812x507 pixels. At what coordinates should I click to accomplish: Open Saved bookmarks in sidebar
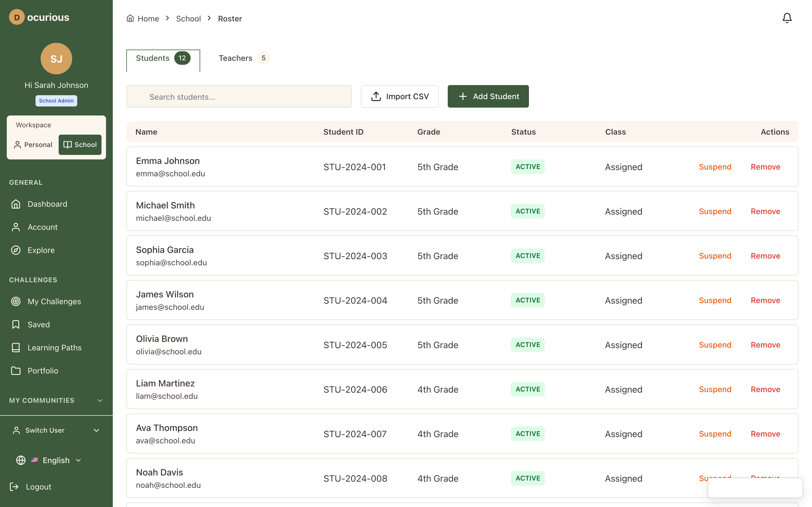(38, 324)
